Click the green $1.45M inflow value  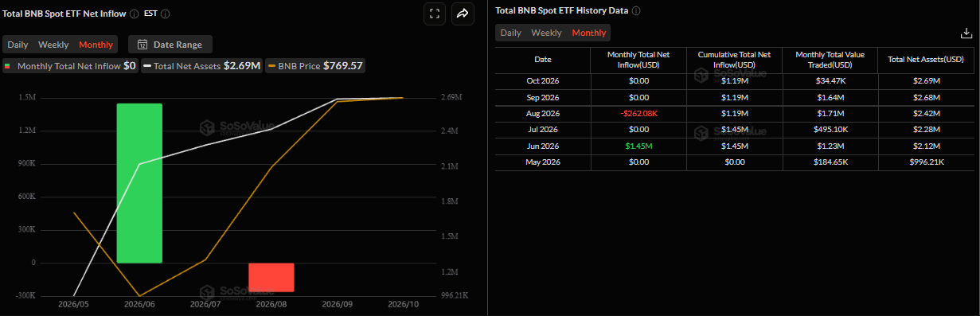click(x=638, y=146)
